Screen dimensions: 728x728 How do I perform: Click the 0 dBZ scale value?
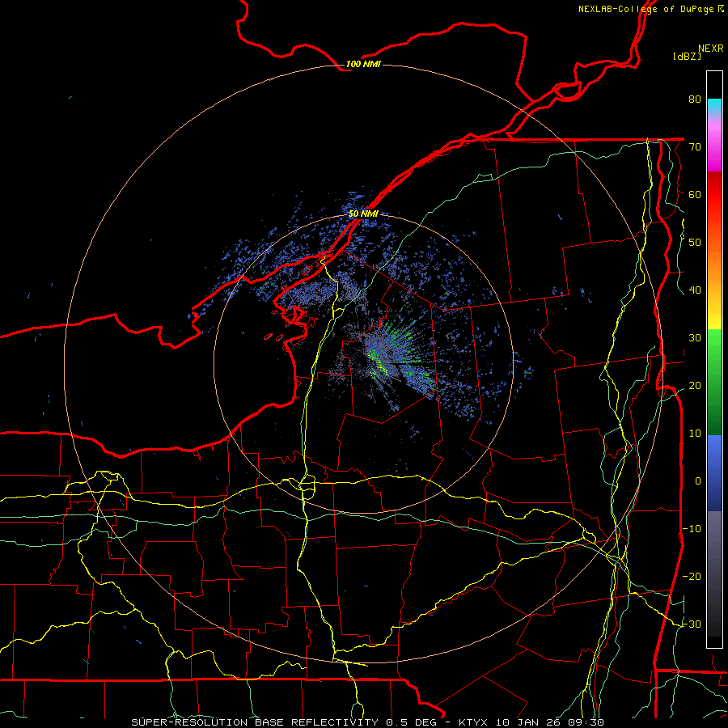tap(698, 481)
